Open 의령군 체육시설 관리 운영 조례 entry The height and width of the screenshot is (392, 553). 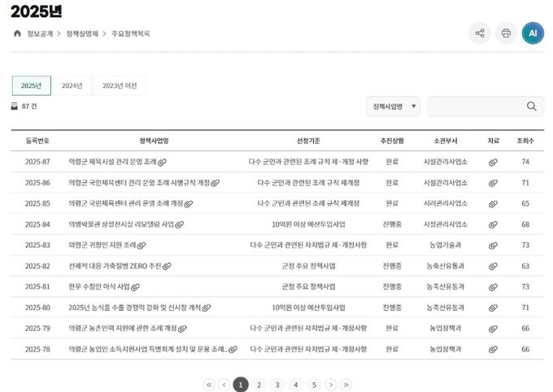112,162
